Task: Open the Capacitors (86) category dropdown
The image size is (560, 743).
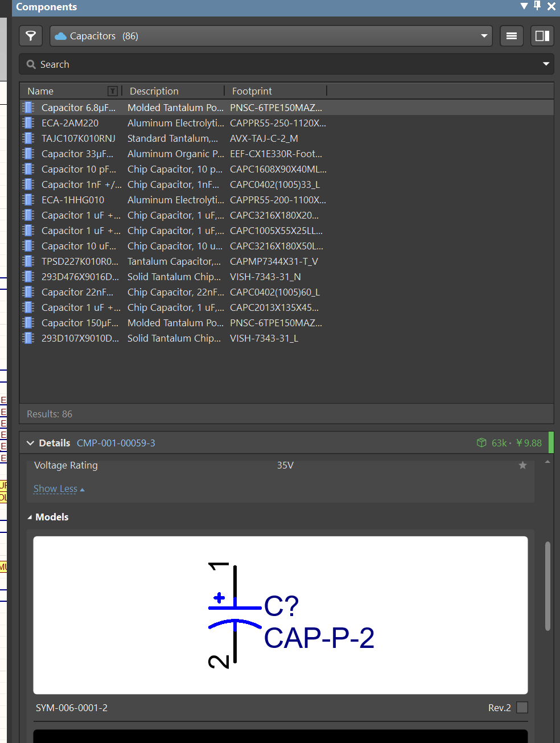Action: click(x=271, y=36)
